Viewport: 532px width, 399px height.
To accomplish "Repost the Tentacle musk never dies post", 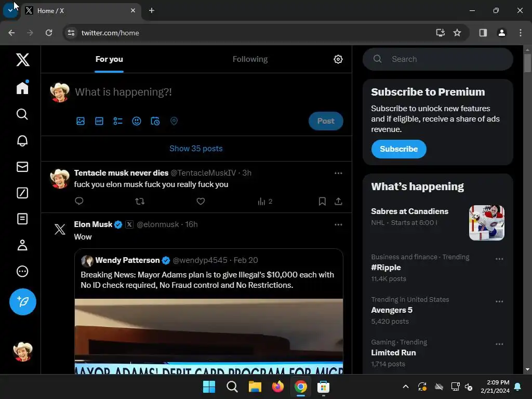I will point(140,202).
